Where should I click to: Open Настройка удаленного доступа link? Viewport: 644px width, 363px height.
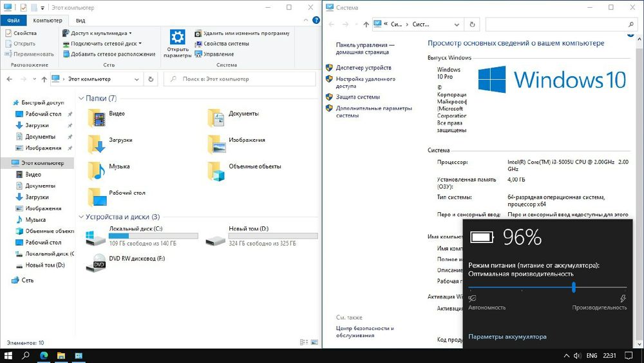click(x=366, y=83)
